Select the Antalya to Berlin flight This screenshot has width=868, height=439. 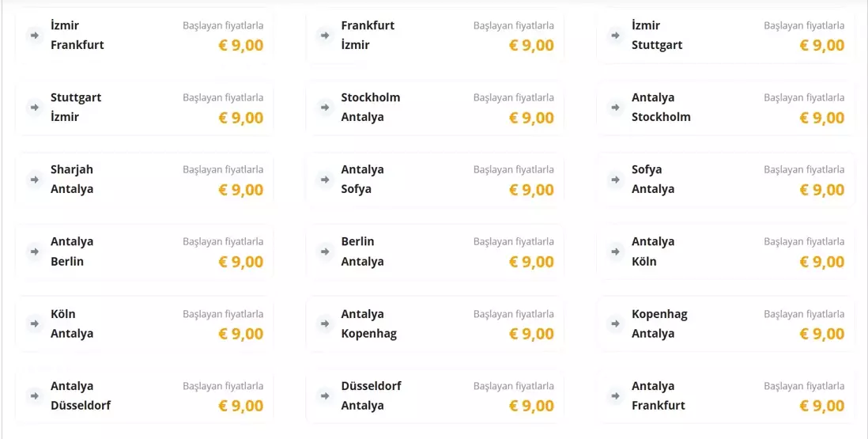144,252
